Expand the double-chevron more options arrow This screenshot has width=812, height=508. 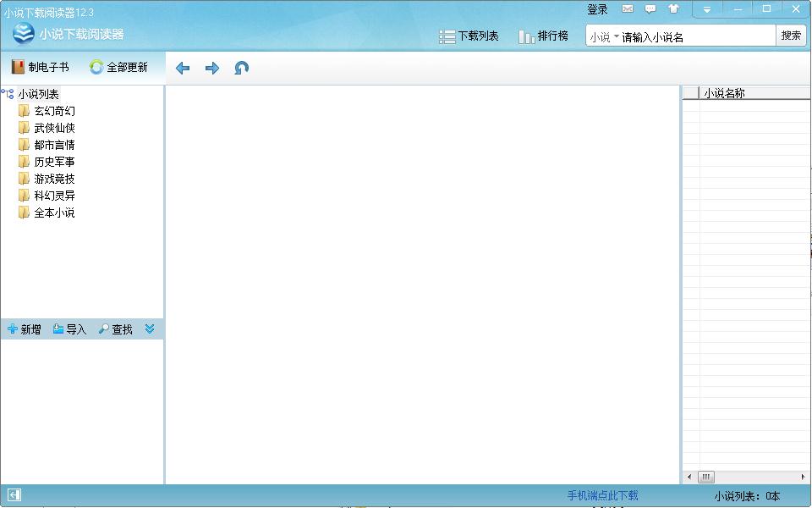pos(150,329)
